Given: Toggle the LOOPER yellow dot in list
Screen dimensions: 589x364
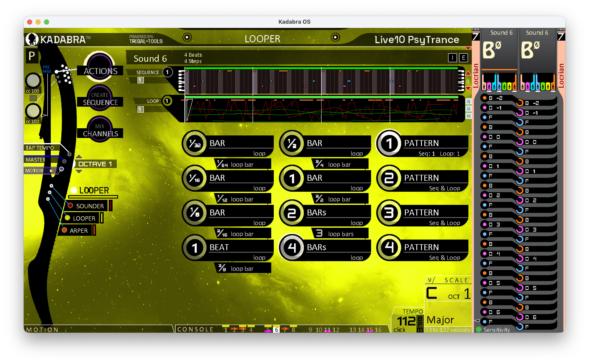Looking at the screenshot, I should click(x=67, y=218).
